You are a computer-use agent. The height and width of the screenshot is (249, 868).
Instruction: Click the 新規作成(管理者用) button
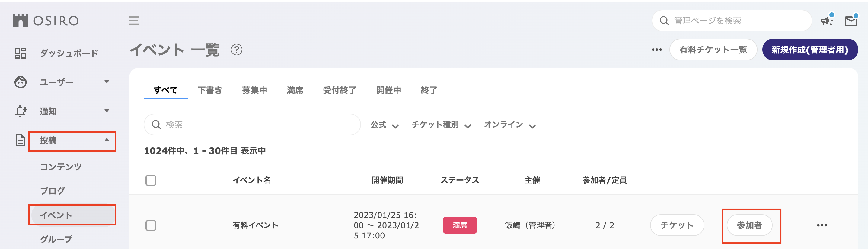tap(810, 50)
